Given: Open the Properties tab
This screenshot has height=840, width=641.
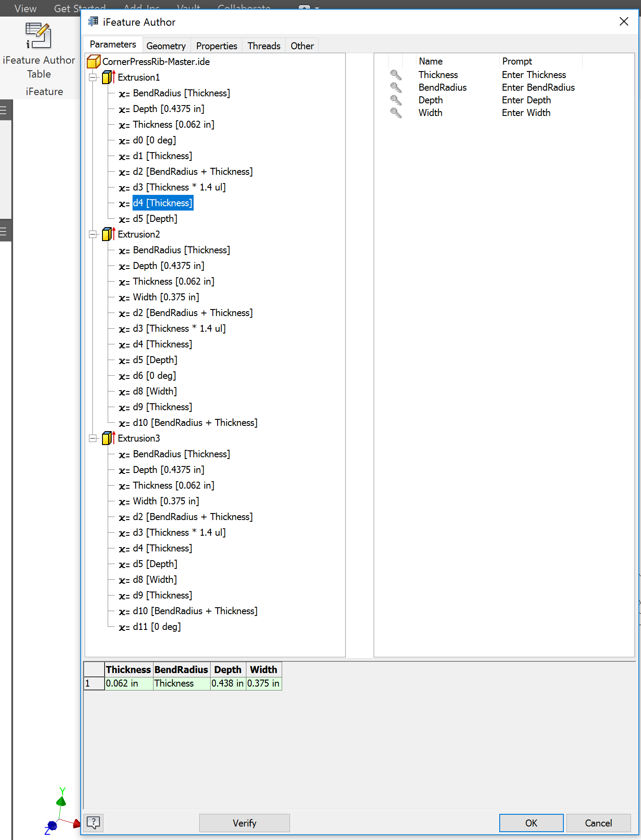Looking at the screenshot, I should [217, 46].
